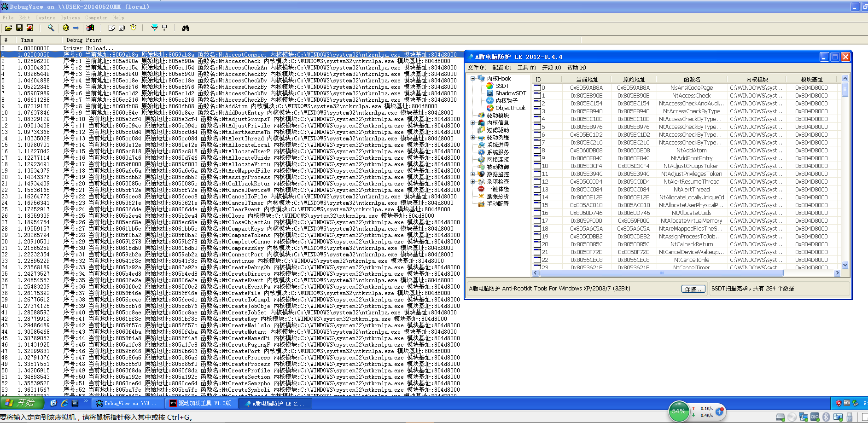Open the 文件(F) menu in A盾
The width and height of the screenshot is (868, 423).
(x=477, y=68)
